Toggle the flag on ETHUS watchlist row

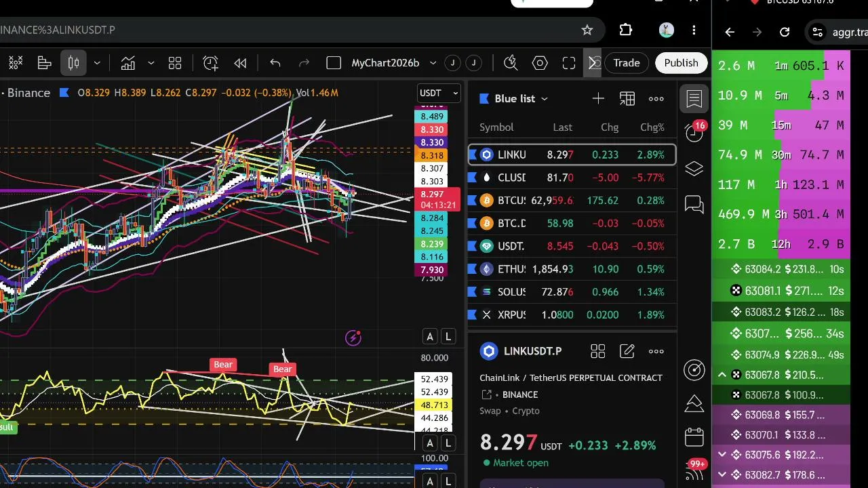473,269
